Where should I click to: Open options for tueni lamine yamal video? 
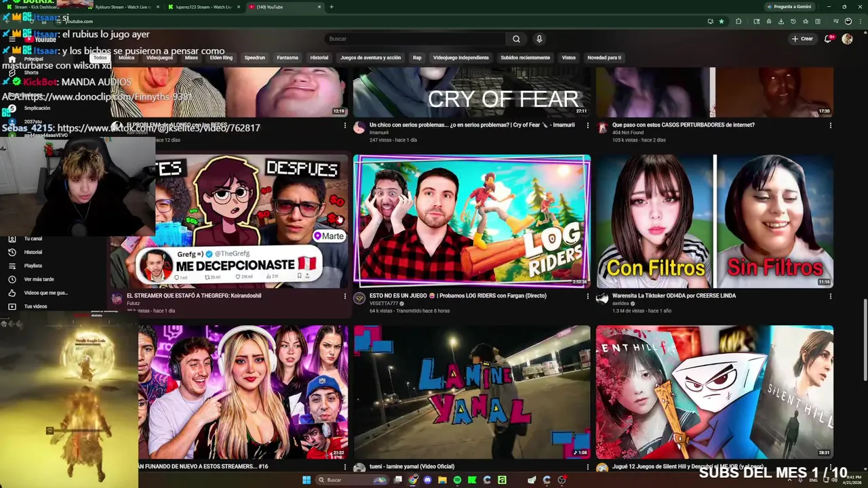(x=587, y=467)
